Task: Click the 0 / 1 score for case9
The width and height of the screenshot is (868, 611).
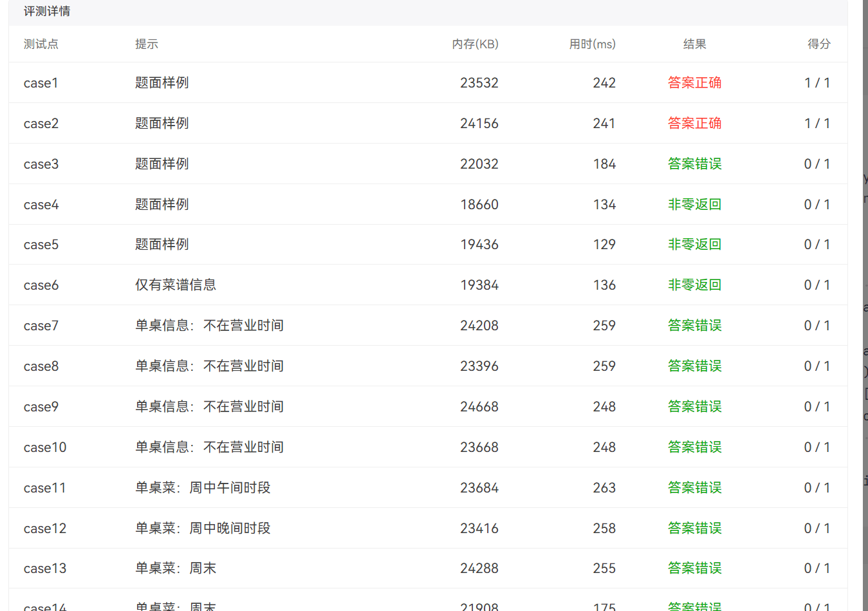Action: pyautogui.click(x=817, y=407)
